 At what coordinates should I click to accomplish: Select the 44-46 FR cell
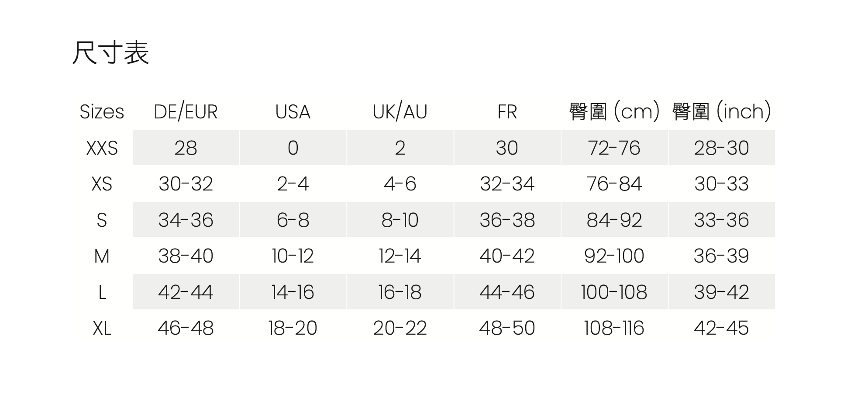click(507, 292)
